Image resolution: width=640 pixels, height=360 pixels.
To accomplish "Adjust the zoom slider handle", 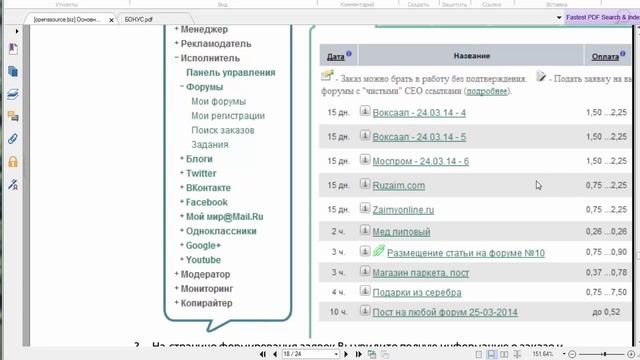I will tap(605, 354).
